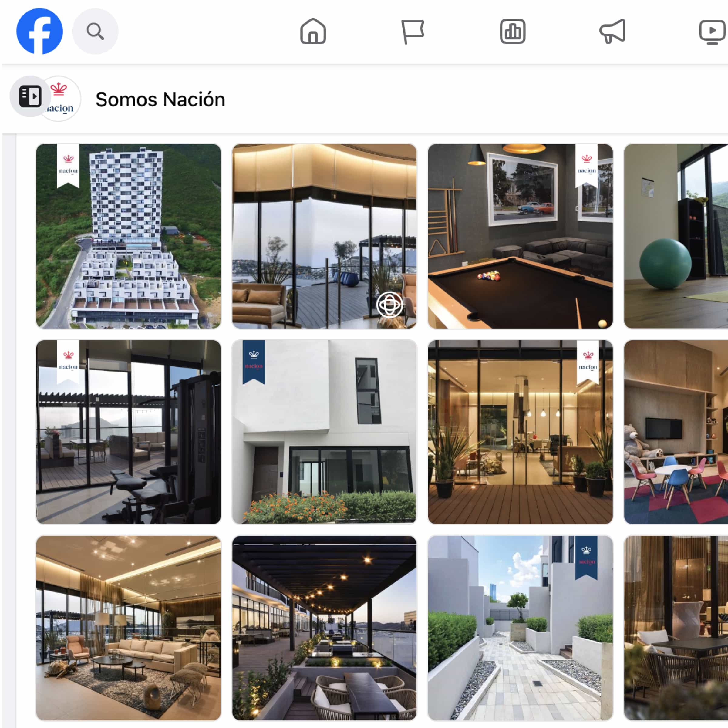
Task: Open the Video play icon
Action: click(x=713, y=32)
